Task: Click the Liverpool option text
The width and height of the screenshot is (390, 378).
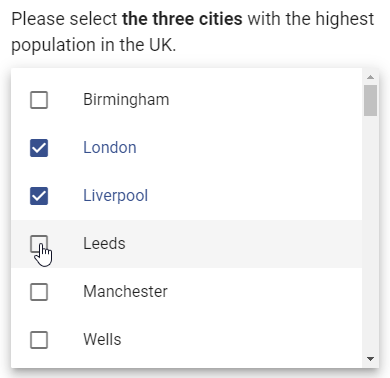Action: pos(115,196)
